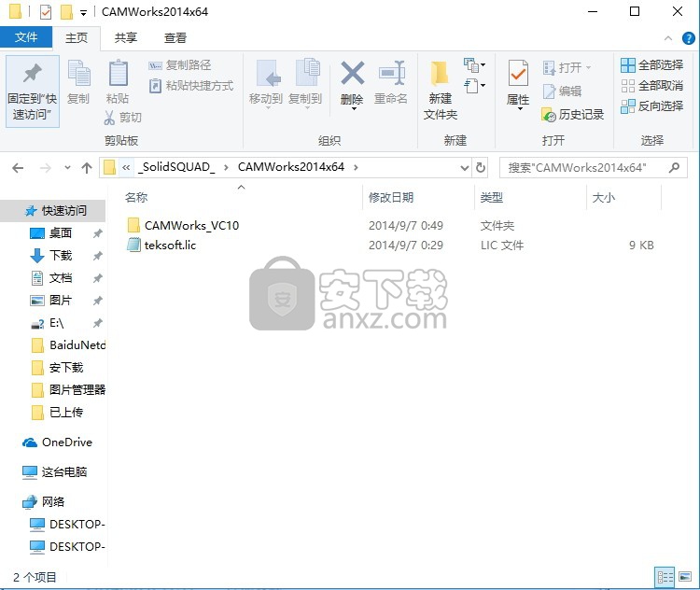Click the Copy to (复制到) icon

tap(308, 73)
